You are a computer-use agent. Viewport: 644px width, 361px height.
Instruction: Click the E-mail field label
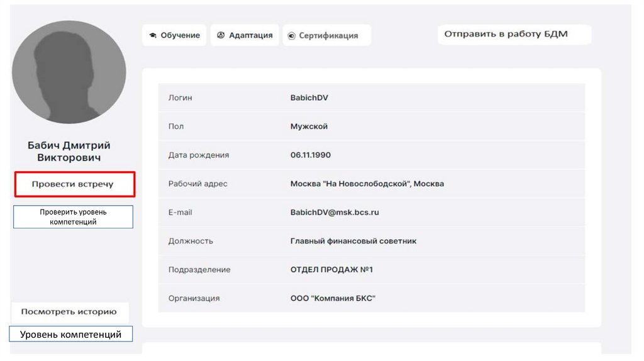click(180, 213)
